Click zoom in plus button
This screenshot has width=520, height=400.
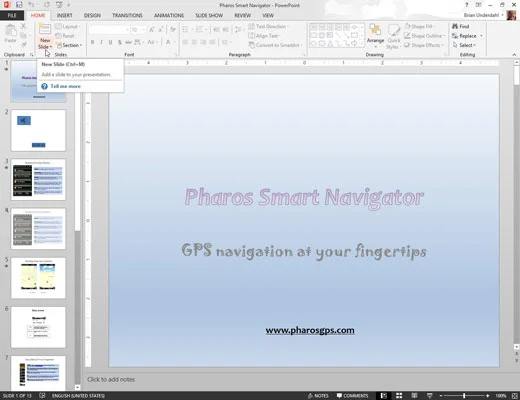(487, 396)
